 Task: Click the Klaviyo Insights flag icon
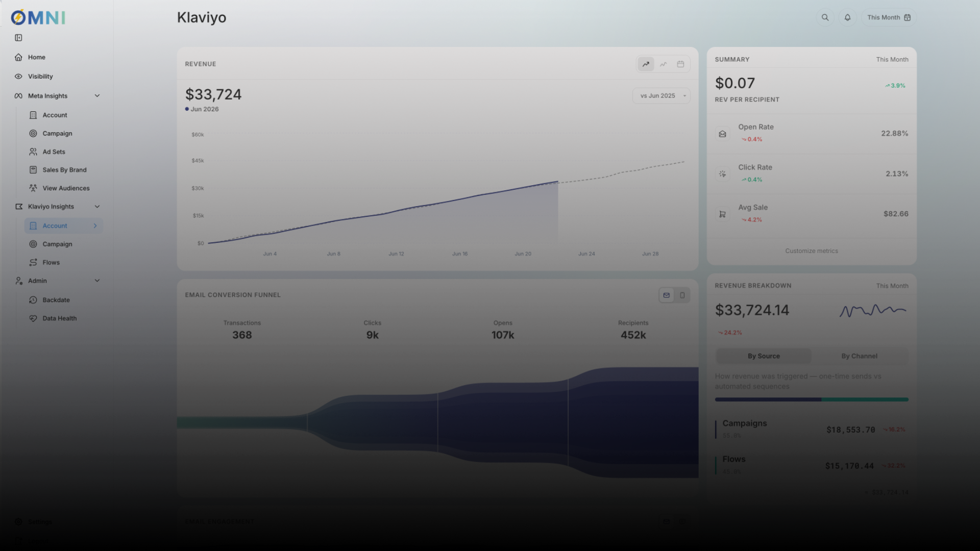19,207
